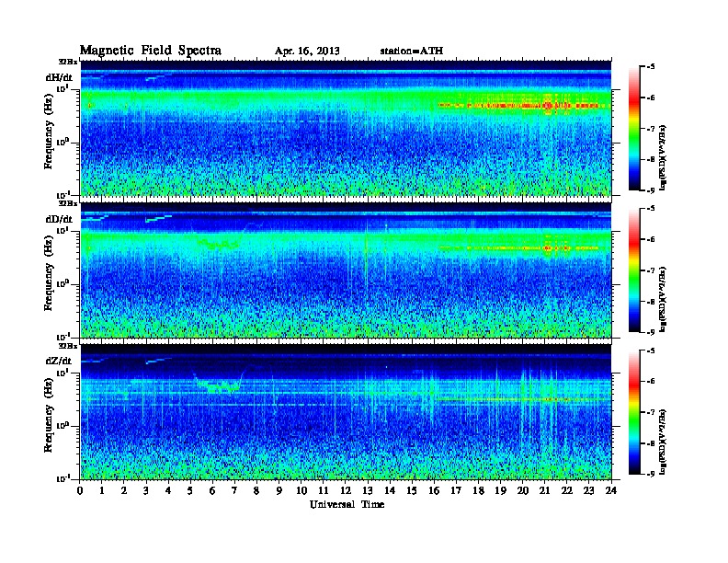Click hour tick label "10" on time axis
This screenshot has height=563, width=728.
[x=301, y=490]
